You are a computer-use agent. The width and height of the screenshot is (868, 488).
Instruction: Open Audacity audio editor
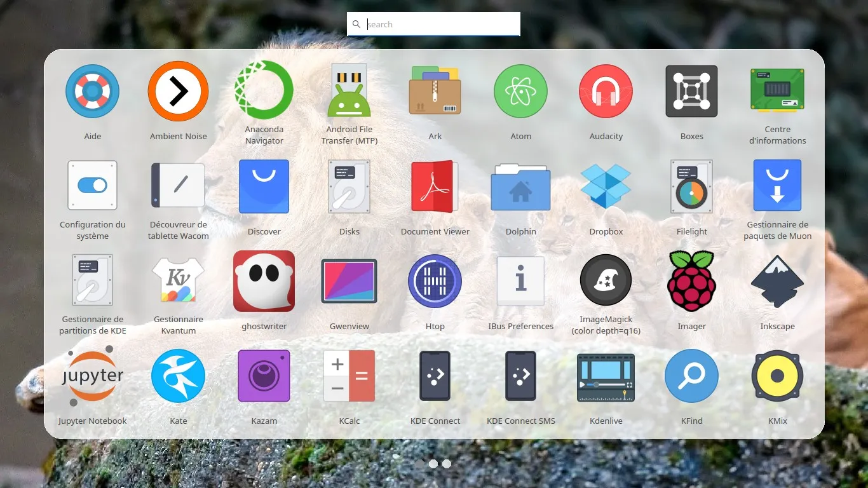(606, 91)
